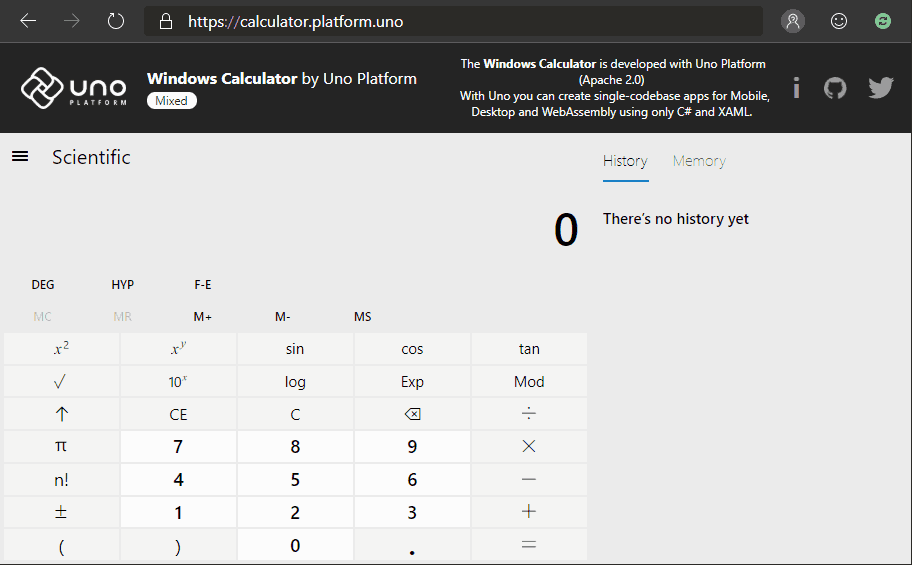Click the multiply operator key

coord(529,446)
